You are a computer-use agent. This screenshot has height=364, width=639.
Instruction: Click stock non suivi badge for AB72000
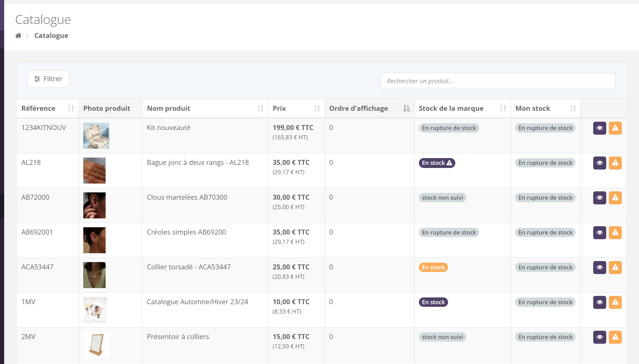442,198
